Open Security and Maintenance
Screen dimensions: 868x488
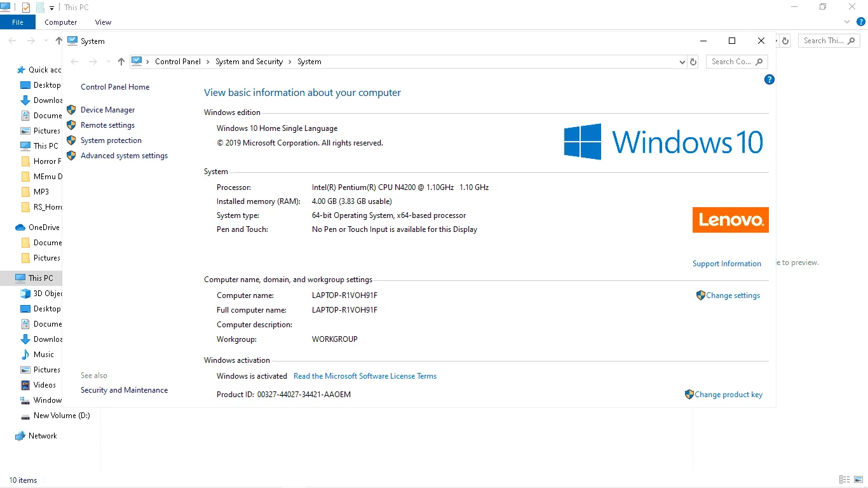tap(125, 390)
